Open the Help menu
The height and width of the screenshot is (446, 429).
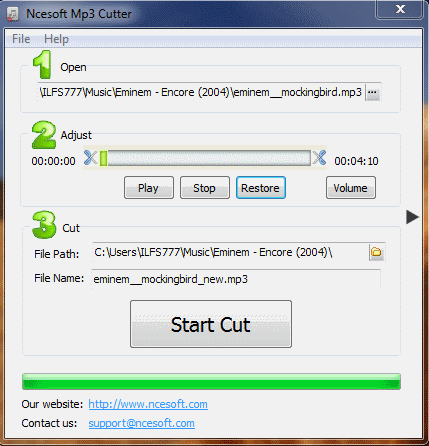(56, 39)
